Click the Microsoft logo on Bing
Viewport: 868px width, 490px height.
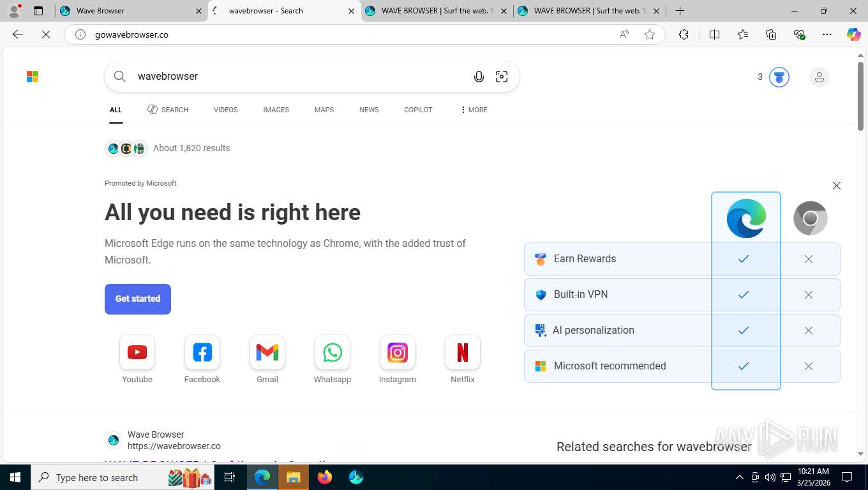tap(33, 77)
